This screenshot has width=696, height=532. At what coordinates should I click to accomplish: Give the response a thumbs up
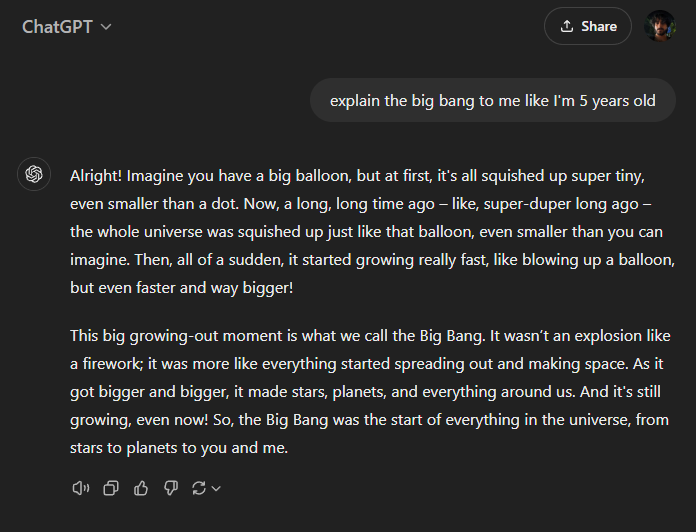coord(141,488)
